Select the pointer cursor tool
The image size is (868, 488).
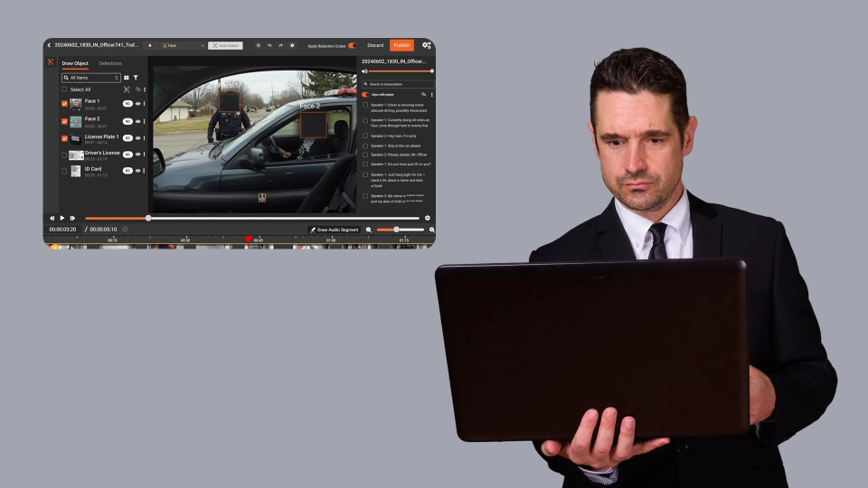click(x=149, y=45)
